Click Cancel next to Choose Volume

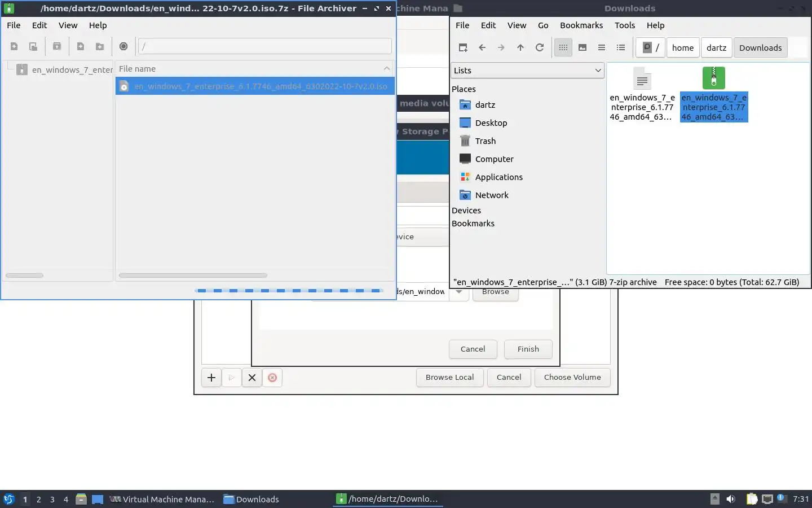click(509, 378)
